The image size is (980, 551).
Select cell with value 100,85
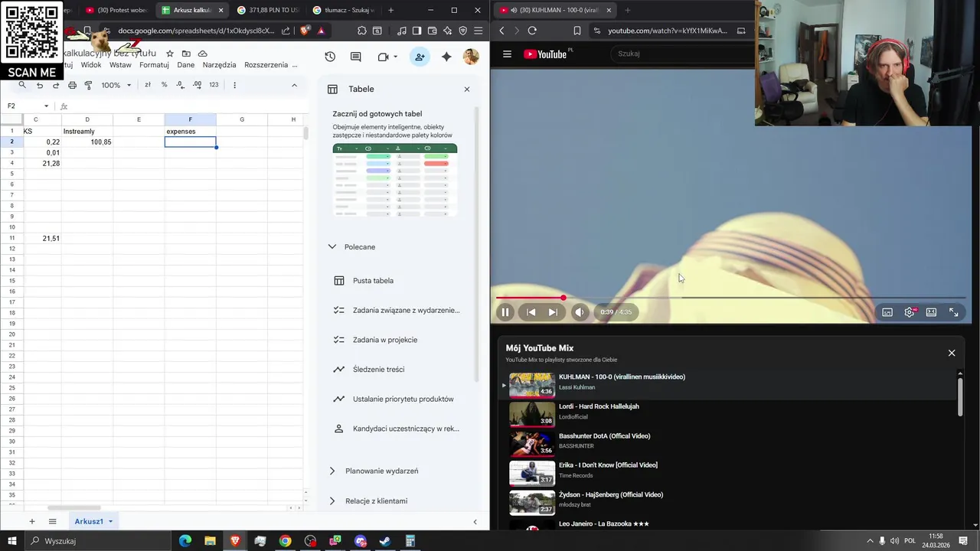point(87,142)
